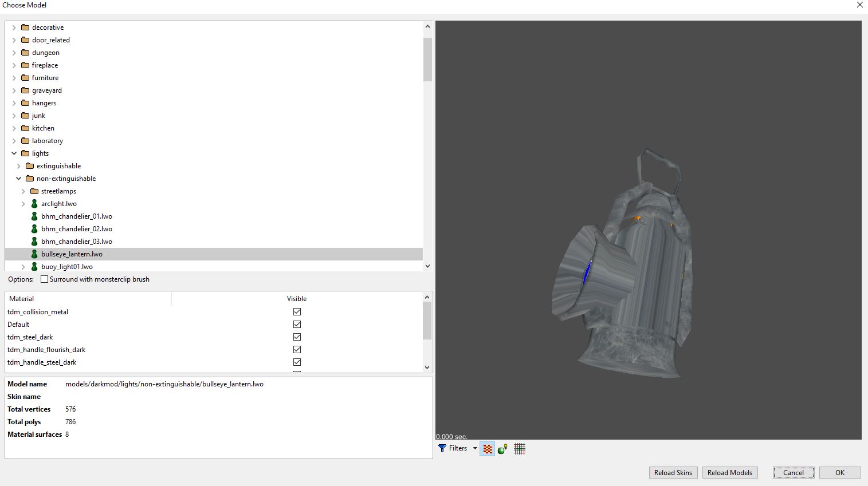
Task: Toggle the preview grid icon
Action: [x=520, y=449]
